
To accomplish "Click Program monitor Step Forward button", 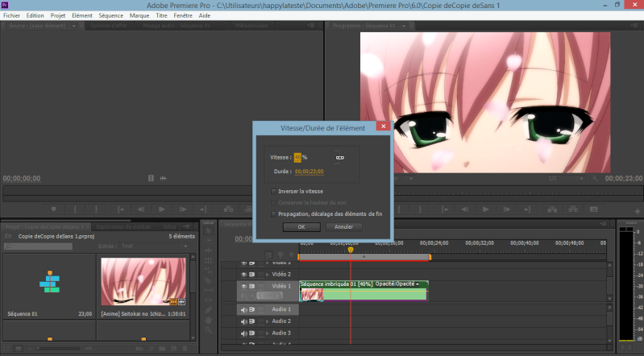I will 507,209.
